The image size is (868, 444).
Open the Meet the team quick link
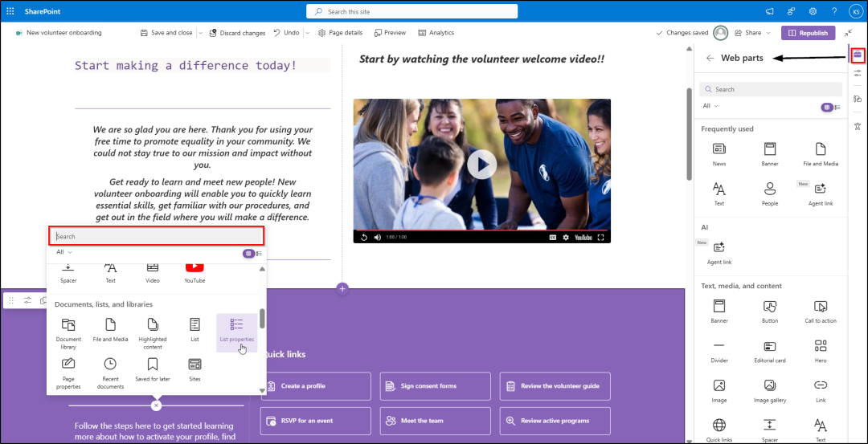coord(435,421)
